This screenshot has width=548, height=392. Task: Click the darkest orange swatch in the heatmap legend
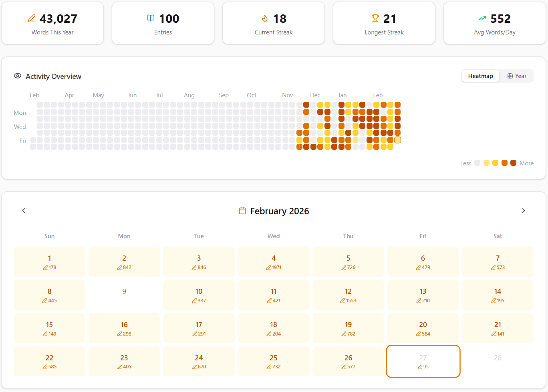[513, 163]
